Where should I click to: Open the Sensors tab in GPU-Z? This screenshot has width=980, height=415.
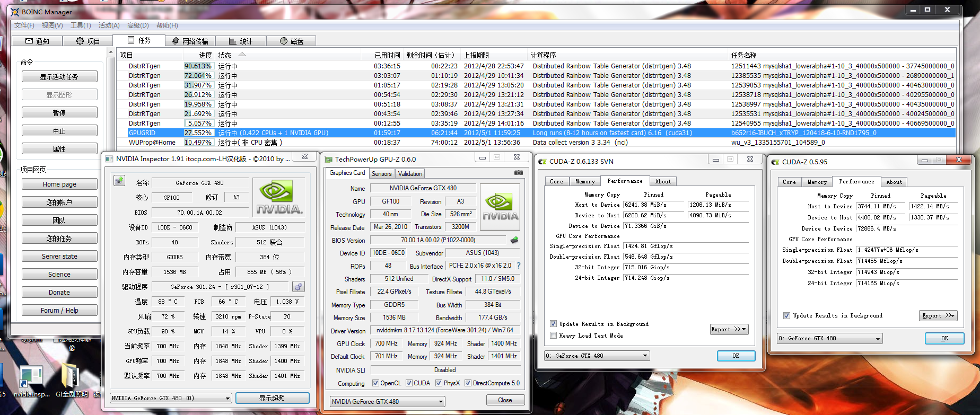381,174
